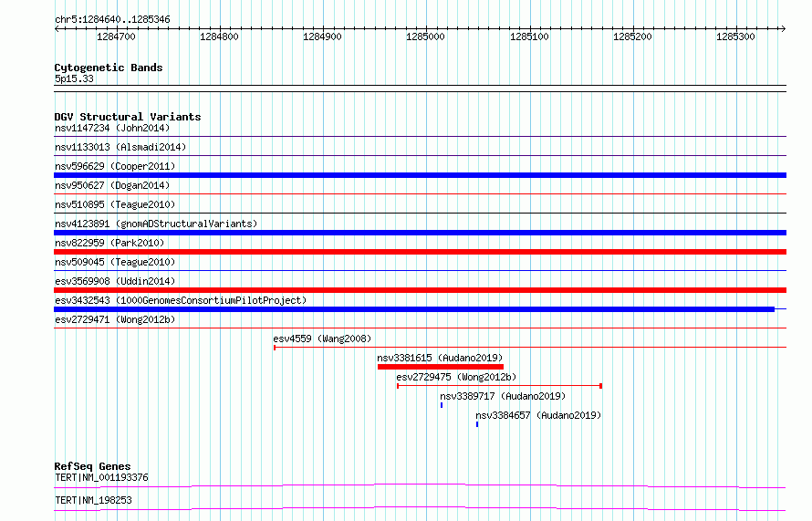Image resolution: width=812 pixels, height=521 pixels.
Task: Click ruler position 1284700
Action: 116,36
